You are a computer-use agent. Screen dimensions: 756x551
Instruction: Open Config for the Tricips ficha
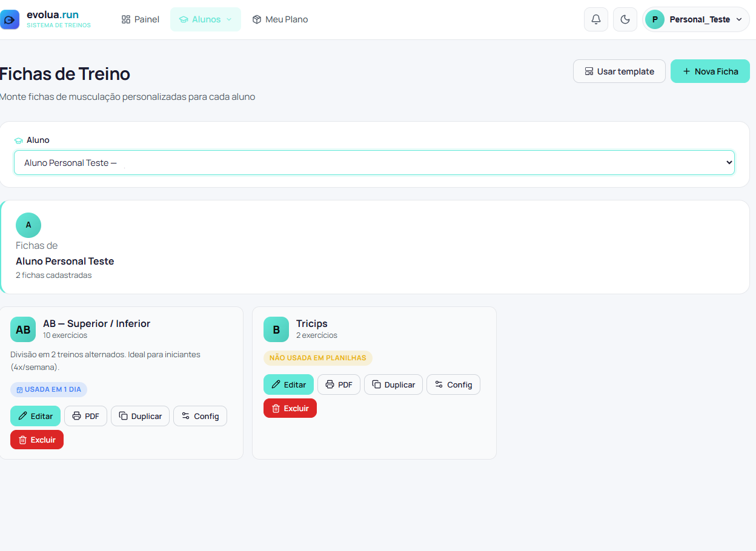(453, 384)
